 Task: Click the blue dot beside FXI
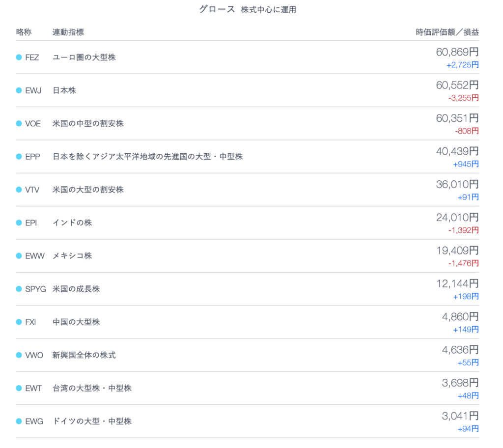coord(19,322)
